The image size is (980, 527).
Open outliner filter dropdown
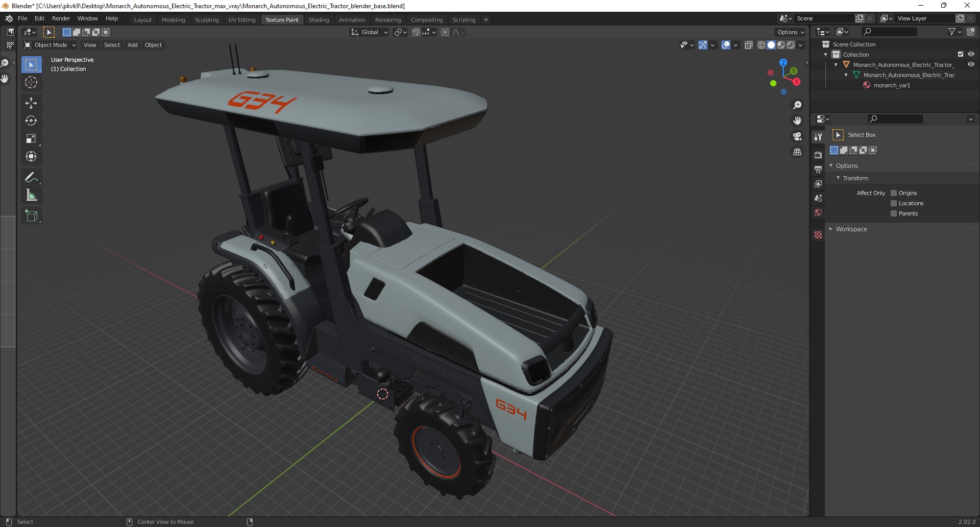point(954,32)
